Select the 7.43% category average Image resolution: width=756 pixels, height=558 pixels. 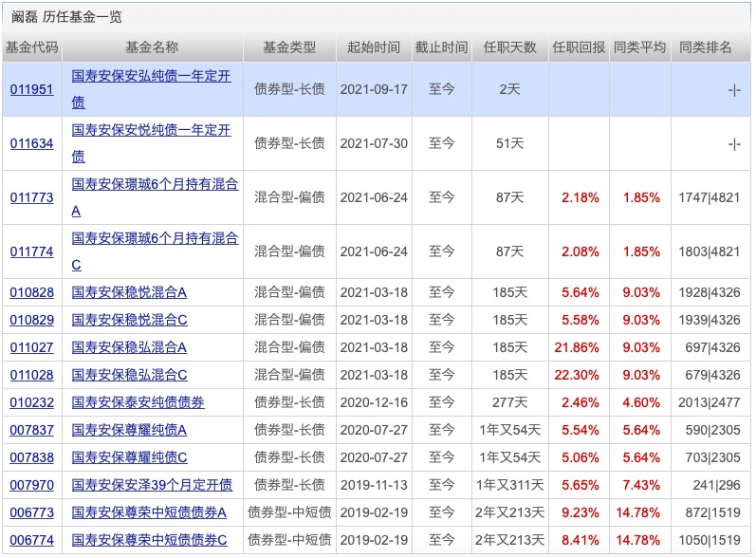(x=641, y=485)
